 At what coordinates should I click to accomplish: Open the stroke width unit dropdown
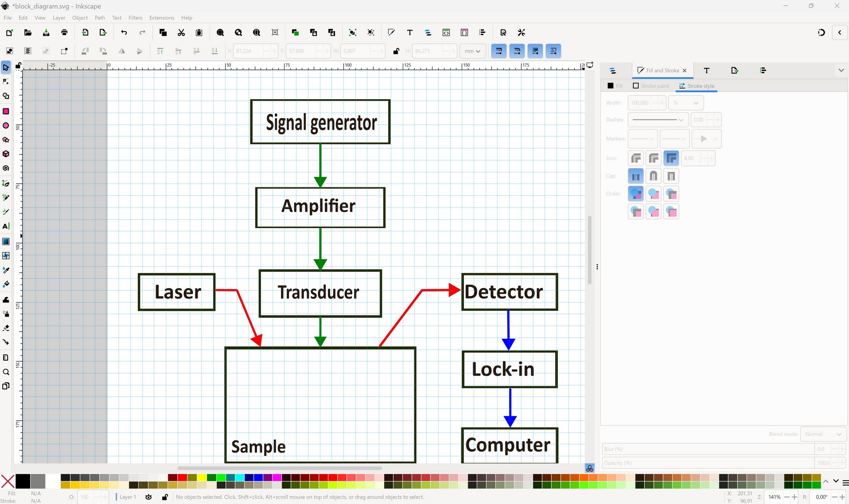coord(685,103)
